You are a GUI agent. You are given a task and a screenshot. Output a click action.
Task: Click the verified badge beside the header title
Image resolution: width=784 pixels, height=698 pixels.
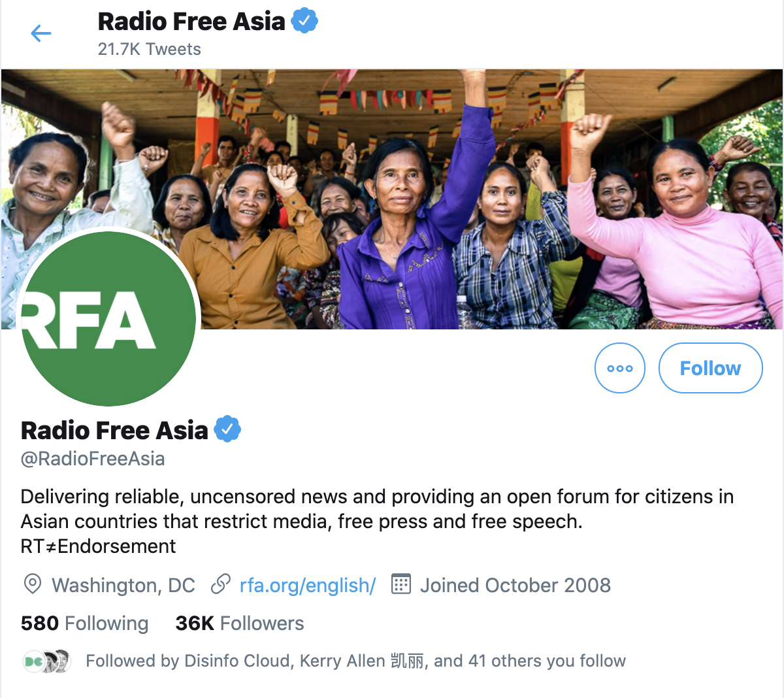304,21
